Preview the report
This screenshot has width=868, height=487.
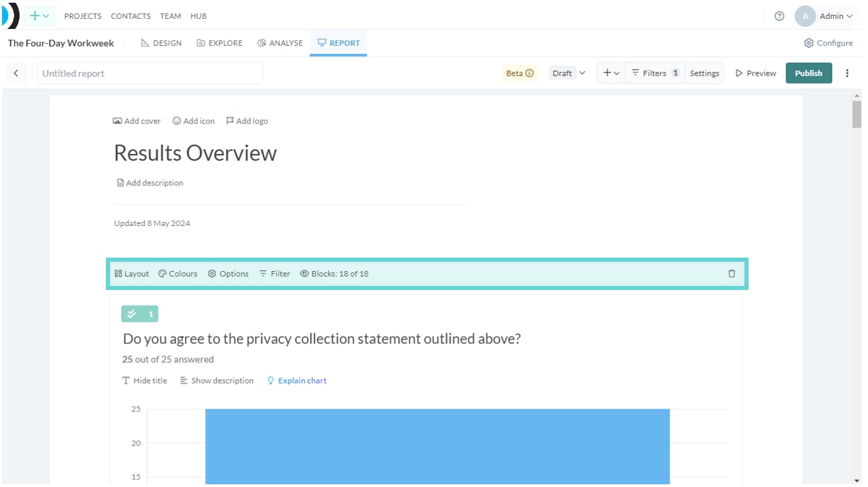[756, 74]
